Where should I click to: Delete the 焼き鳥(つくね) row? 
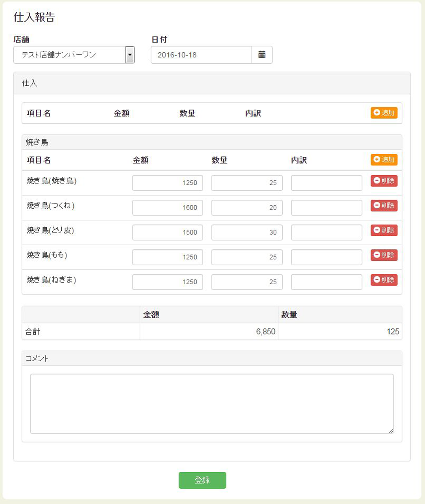point(384,205)
